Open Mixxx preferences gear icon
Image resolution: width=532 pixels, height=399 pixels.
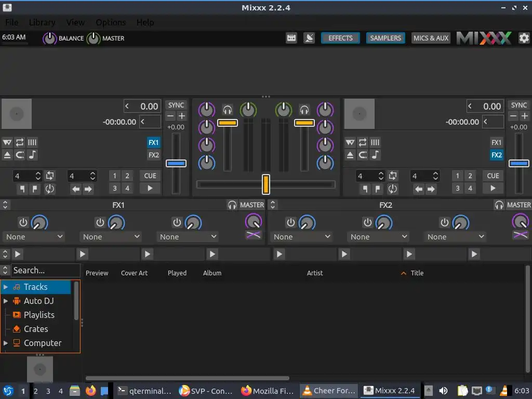coord(524,38)
